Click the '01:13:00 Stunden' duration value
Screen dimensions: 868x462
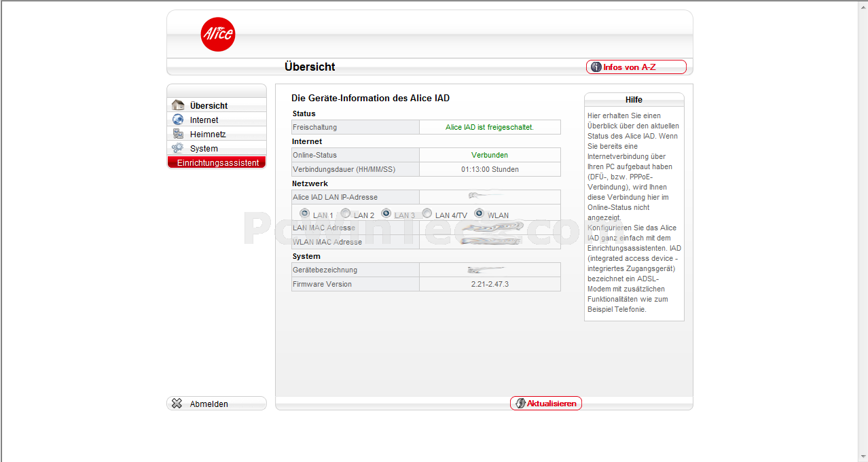[x=490, y=169]
